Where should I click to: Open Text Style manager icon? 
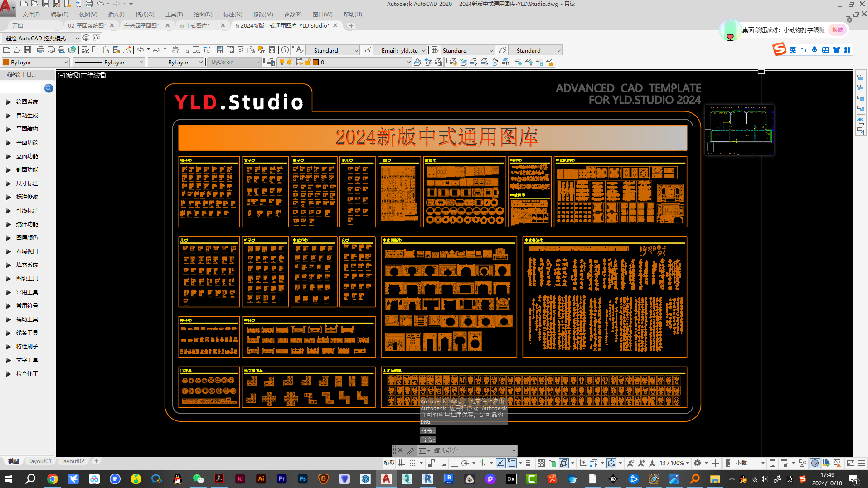(x=300, y=50)
